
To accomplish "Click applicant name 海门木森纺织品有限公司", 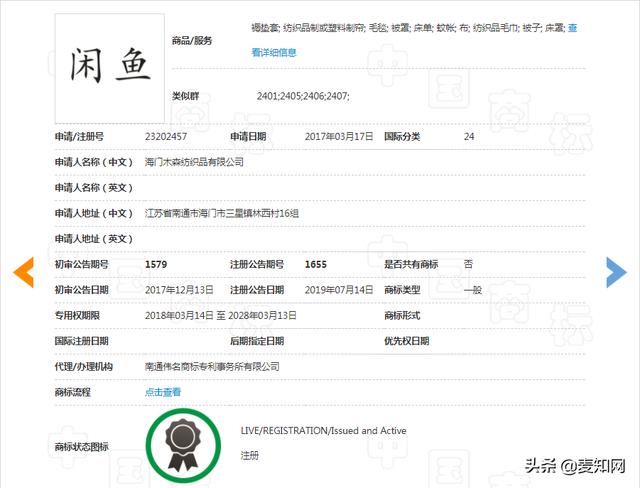I will pyautogui.click(x=194, y=161).
